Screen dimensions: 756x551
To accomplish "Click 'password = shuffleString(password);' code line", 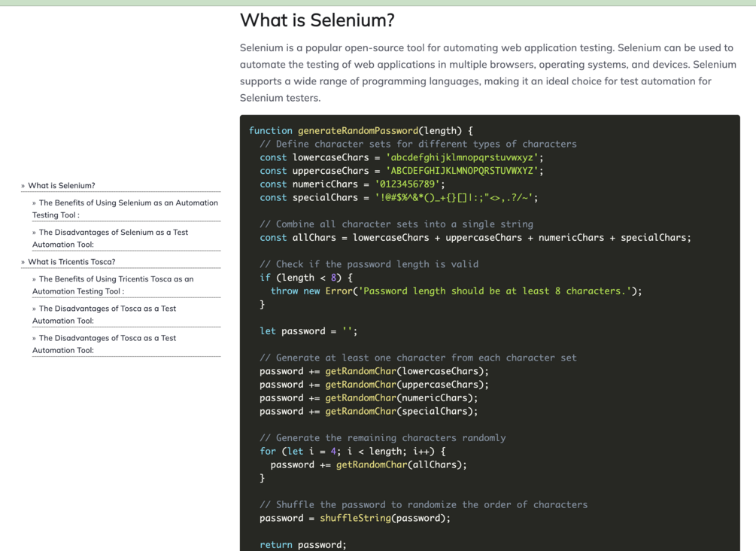I will click(355, 518).
